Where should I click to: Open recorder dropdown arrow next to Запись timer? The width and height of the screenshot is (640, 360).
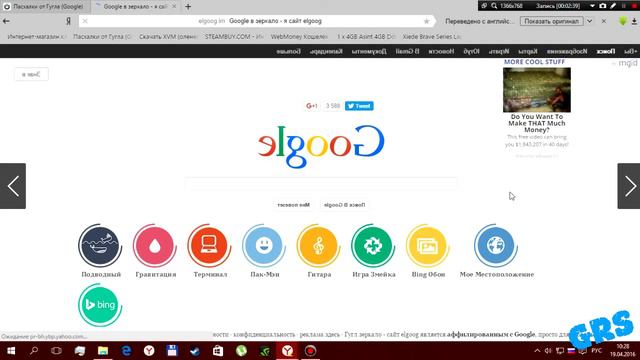pyautogui.click(x=592, y=6)
